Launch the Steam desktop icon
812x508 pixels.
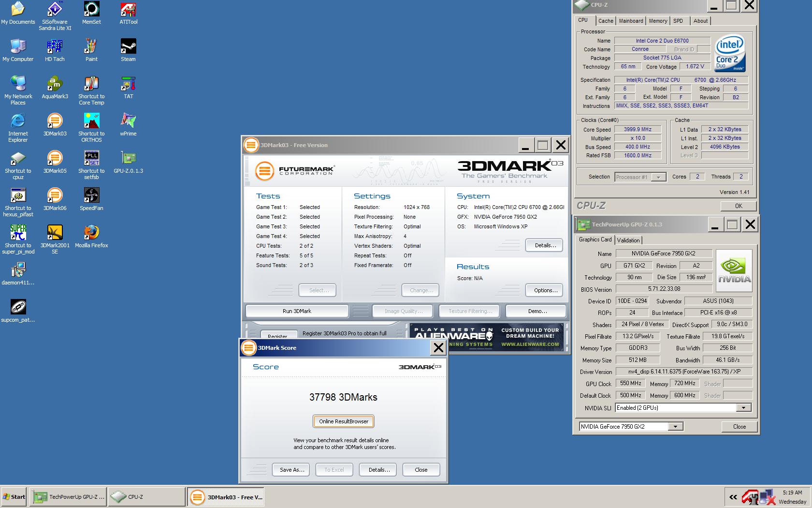tap(128, 50)
